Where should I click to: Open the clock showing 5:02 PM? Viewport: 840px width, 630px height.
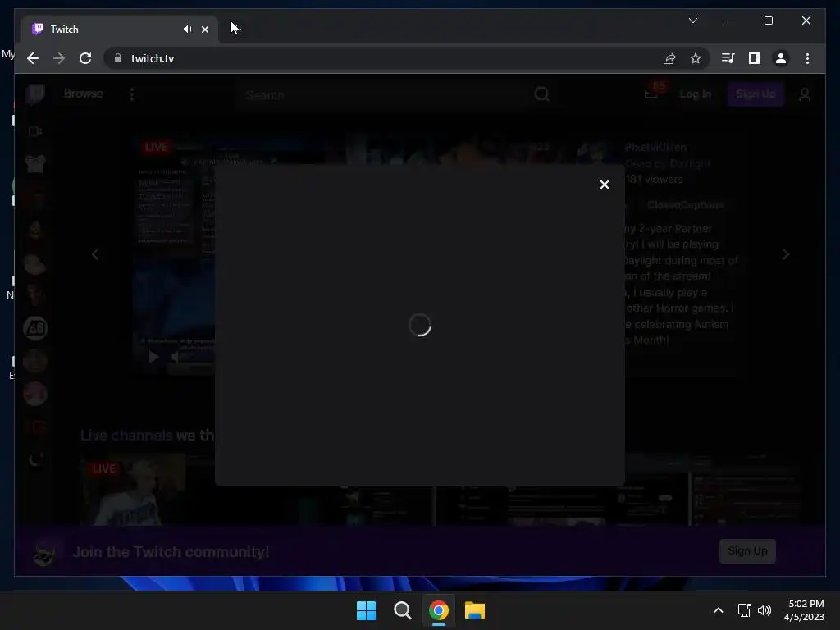(804, 610)
